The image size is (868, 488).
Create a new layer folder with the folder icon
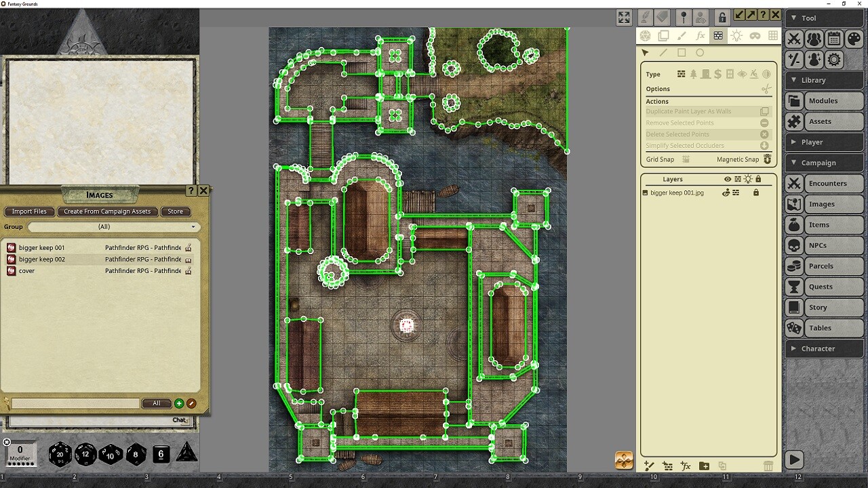click(x=705, y=466)
